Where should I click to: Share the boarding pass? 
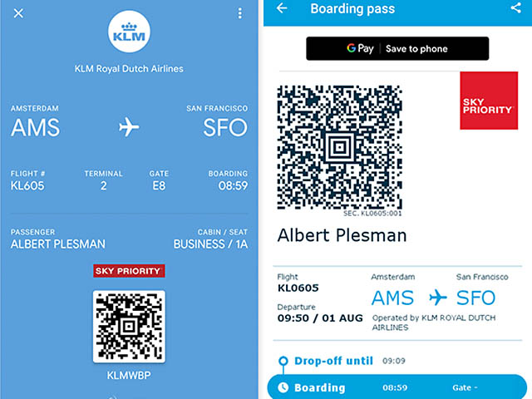coord(515,9)
